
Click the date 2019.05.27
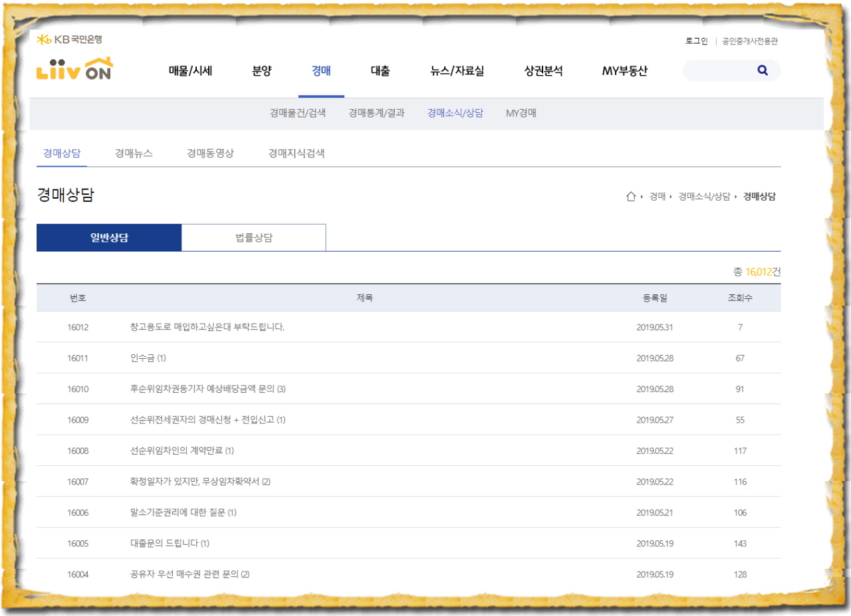pyautogui.click(x=655, y=420)
